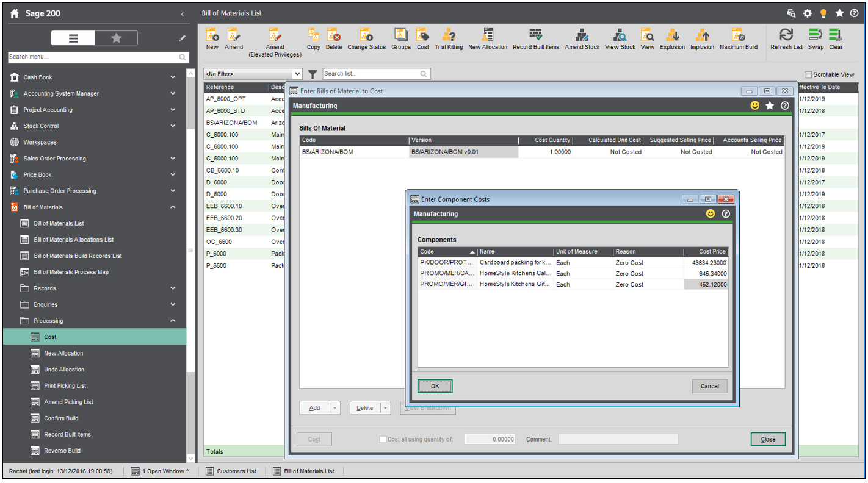Open settings gear in the top bar
The height and width of the screenshot is (483, 868).
click(x=808, y=13)
